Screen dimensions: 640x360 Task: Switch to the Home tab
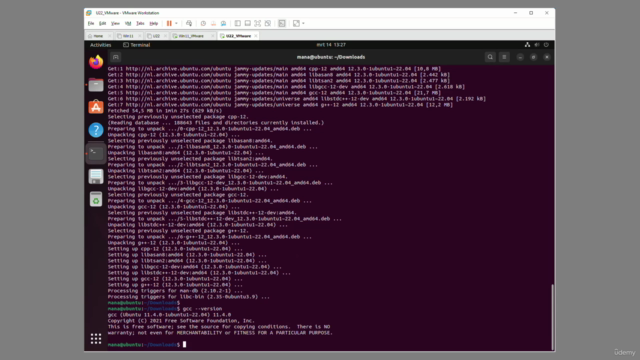(x=98, y=36)
